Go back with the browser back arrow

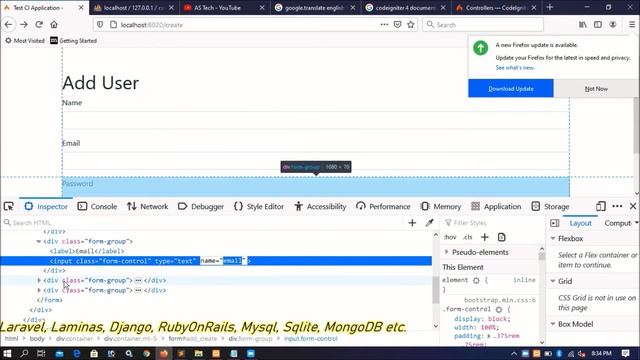click(8, 24)
